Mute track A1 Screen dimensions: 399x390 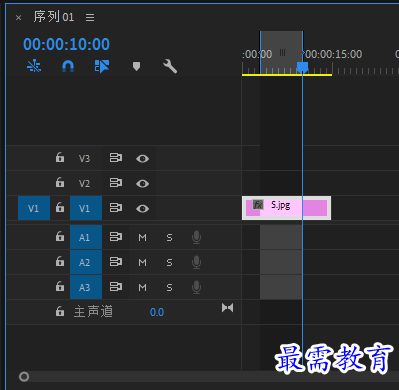coord(142,238)
